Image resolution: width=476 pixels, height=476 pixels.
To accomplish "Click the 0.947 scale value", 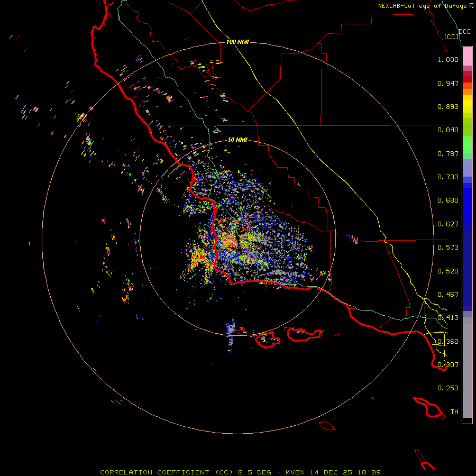I will pyautogui.click(x=448, y=83).
